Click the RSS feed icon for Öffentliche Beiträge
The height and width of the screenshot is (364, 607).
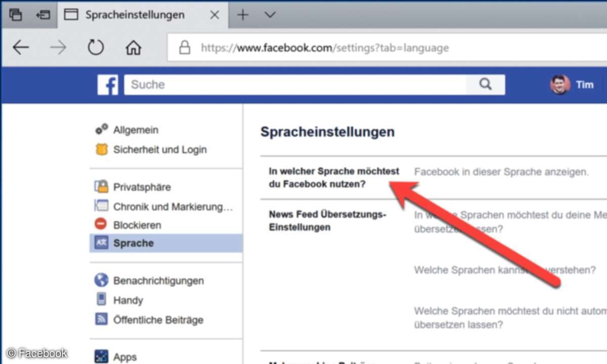[102, 320]
